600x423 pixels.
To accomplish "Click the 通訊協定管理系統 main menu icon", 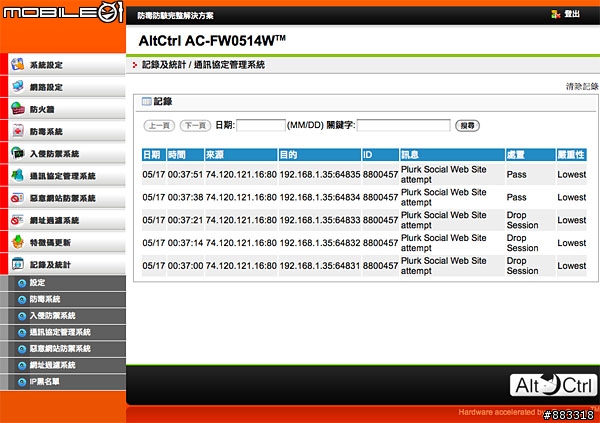I will click(18, 176).
